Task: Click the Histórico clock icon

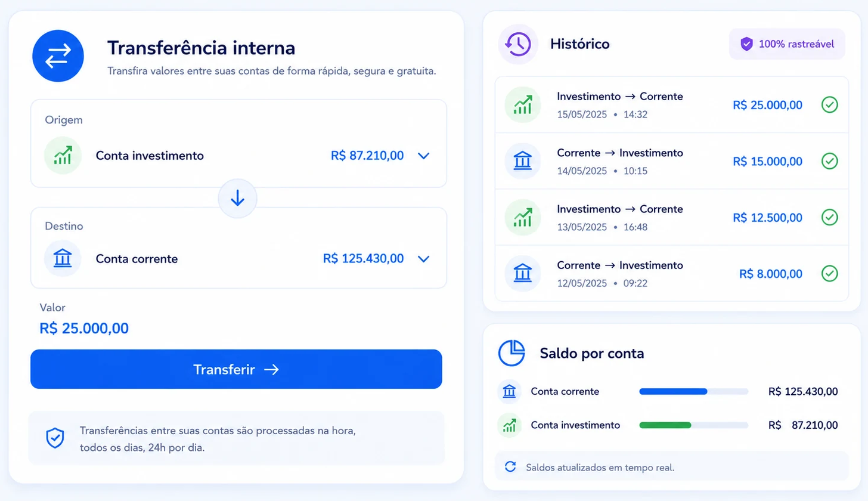Action: click(518, 44)
